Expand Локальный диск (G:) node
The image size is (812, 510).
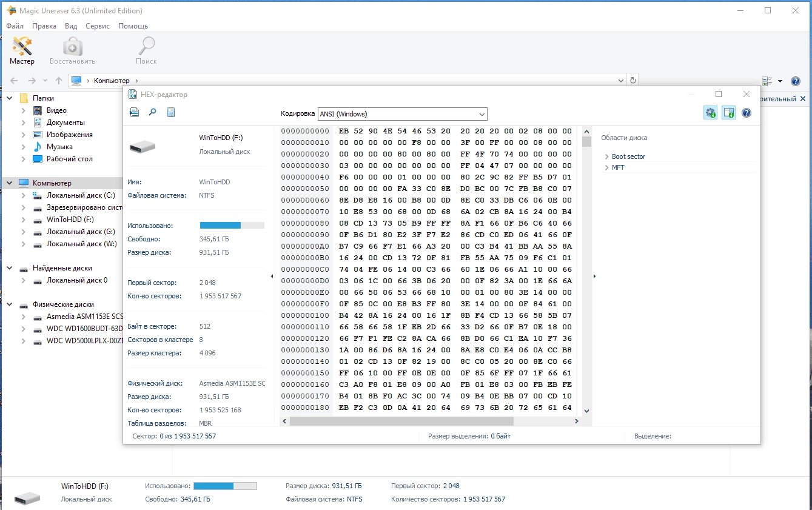pos(23,232)
